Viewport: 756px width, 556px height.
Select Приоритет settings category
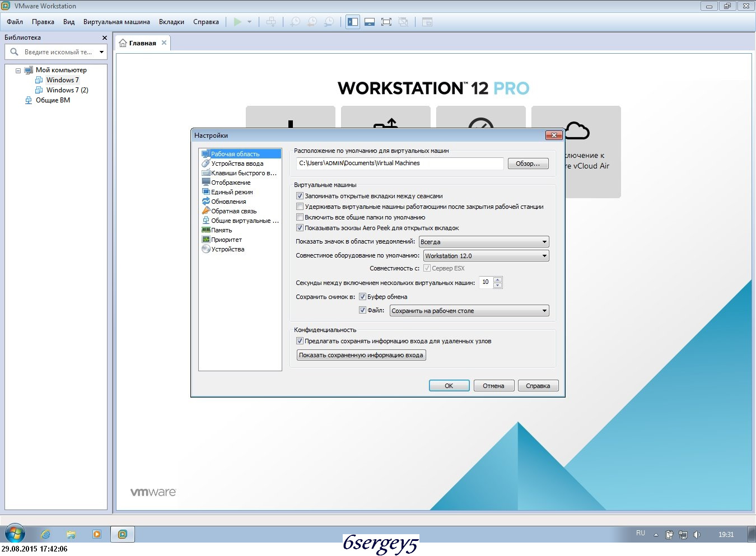(226, 239)
